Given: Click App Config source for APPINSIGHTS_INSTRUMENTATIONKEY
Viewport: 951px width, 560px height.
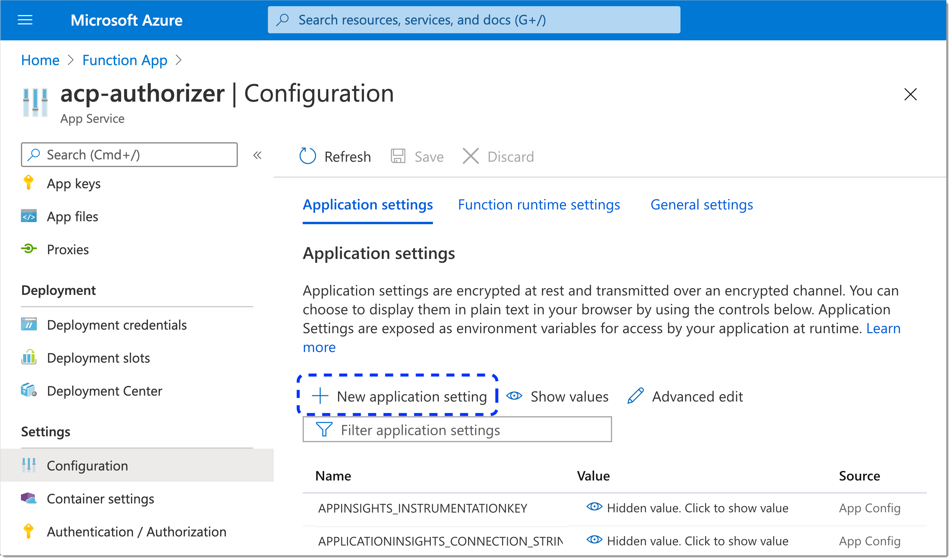Looking at the screenshot, I should (x=870, y=509).
